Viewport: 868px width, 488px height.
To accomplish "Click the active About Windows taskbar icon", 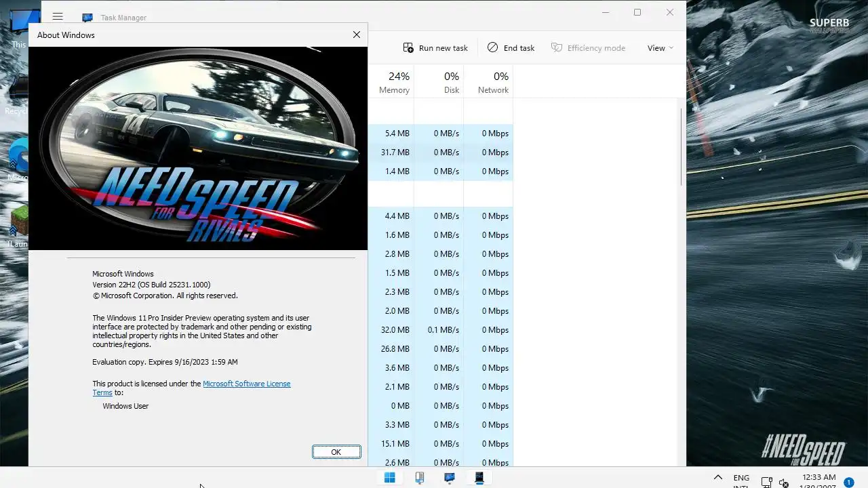I will click(x=479, y=478).
